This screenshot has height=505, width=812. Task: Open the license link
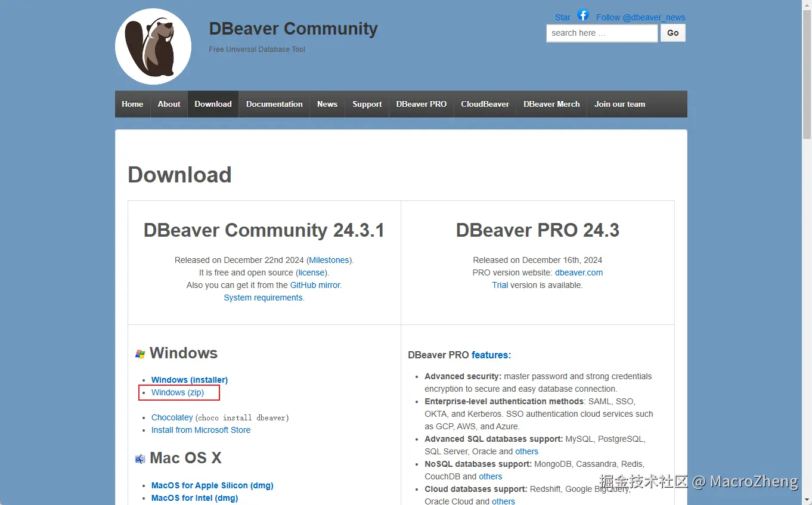coord(312,272)
